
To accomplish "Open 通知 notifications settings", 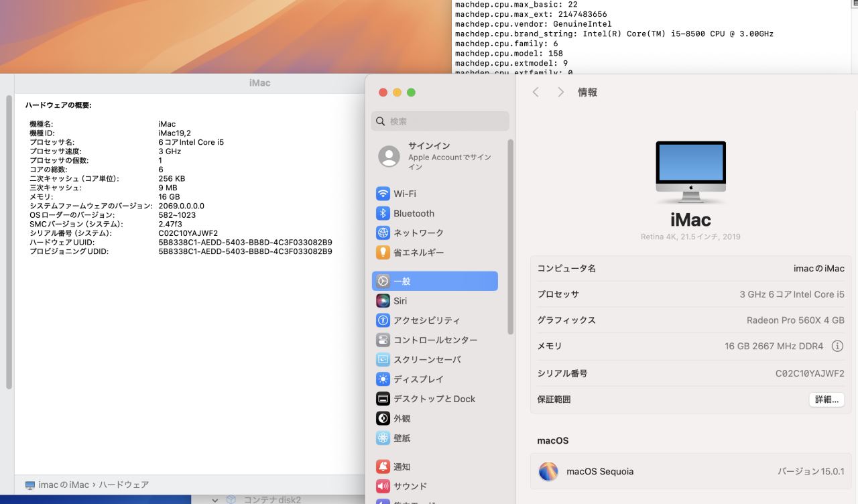I will click(x=402, y=466).
